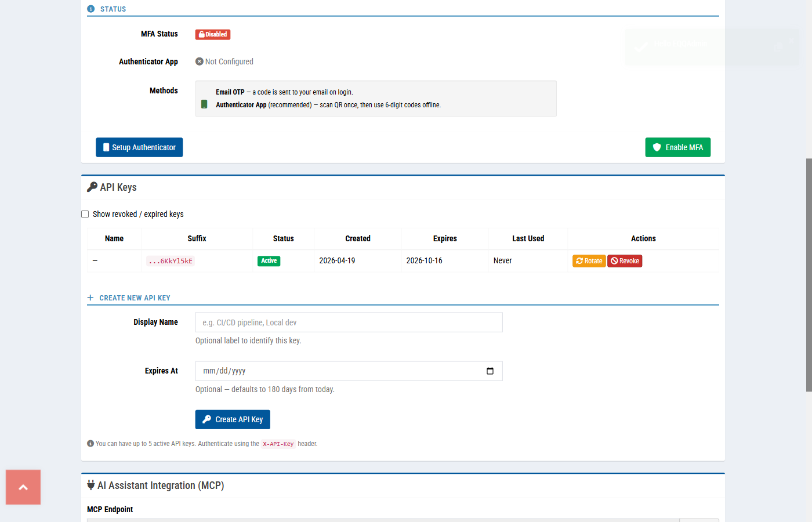This screenshot has height=522, width=812.
Task: Click the red Disabled MFA status badge
Action: point(213,34)
